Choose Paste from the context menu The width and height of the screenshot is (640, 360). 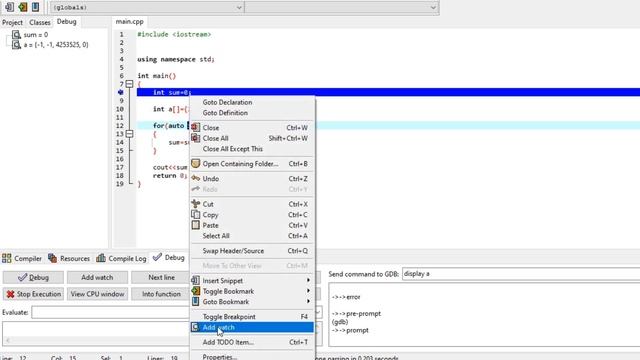252,225
